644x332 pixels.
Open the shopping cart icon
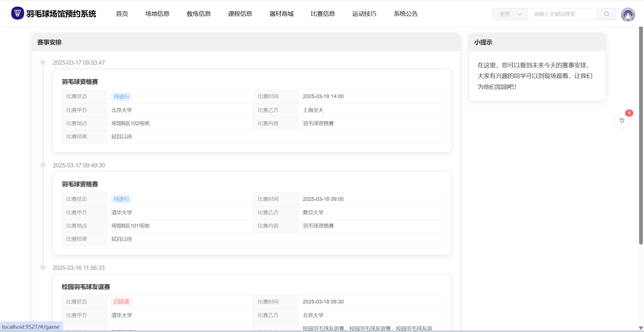622,121
